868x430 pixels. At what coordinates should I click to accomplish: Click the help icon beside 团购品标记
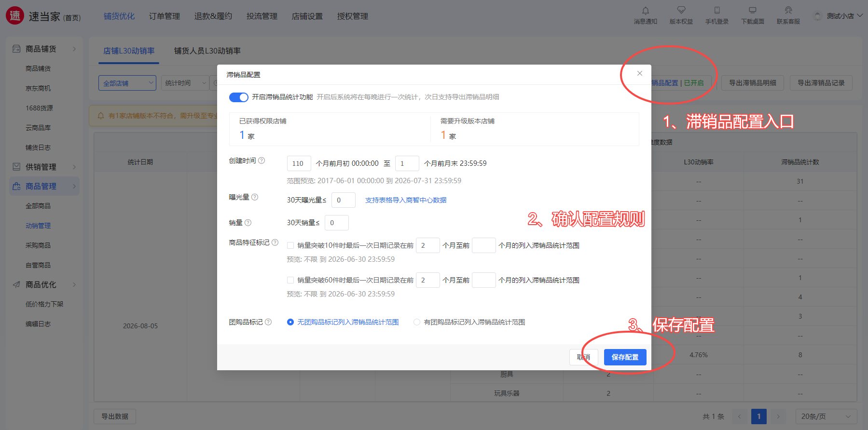tap(268, 322)
